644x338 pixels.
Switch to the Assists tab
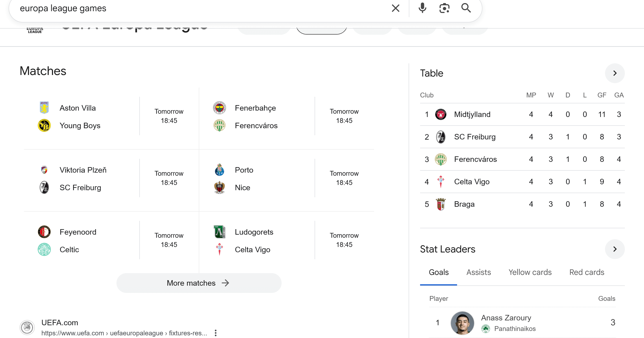(x=478, y=272)
